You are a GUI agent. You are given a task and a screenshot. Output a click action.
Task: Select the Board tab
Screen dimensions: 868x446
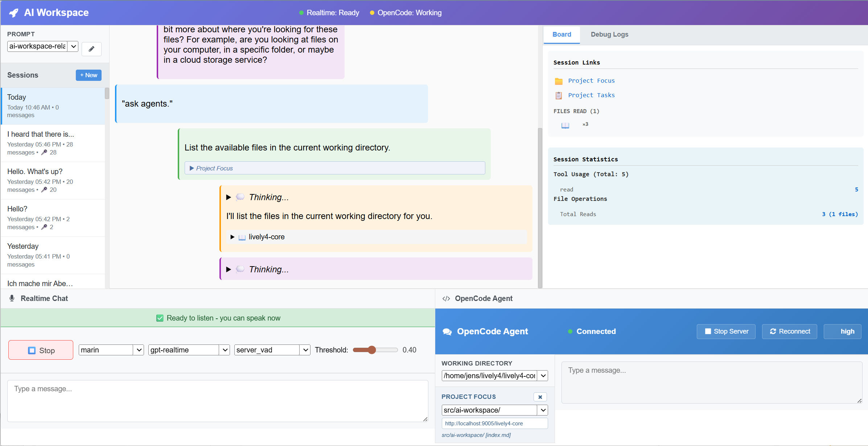coord(561,34)
